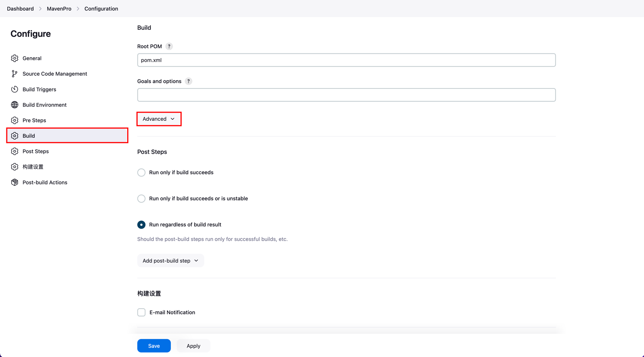The image size is (644, 357).
Task: Click the Build Triggers clock icon
Action: [15, 90]
